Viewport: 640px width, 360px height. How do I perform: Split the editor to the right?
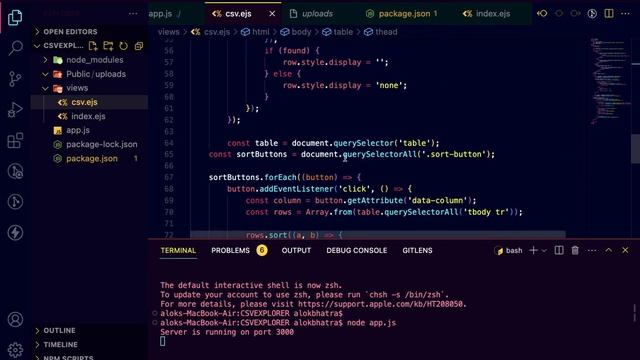point(609,13)
